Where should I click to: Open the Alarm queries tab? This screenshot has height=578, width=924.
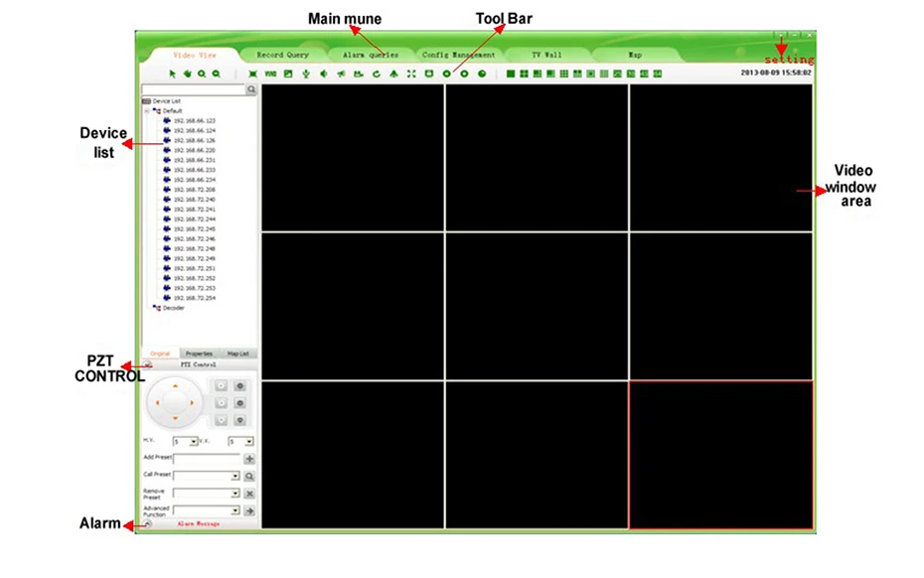tap(371, 55)
